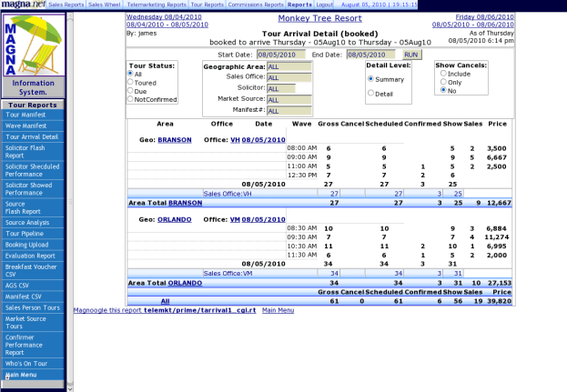Open Commissions Reports top menu
Screen dimensions: 567x392
(256, 5)
